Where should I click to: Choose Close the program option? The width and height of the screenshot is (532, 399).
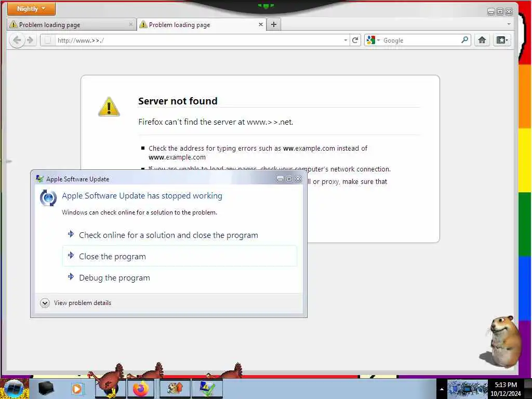[179, 256]
